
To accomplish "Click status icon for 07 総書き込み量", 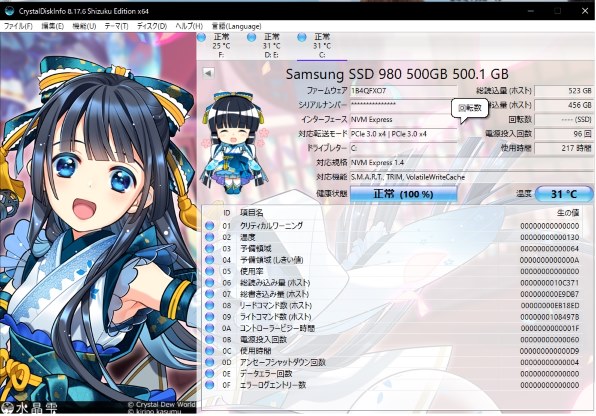I will coord(209,294).
